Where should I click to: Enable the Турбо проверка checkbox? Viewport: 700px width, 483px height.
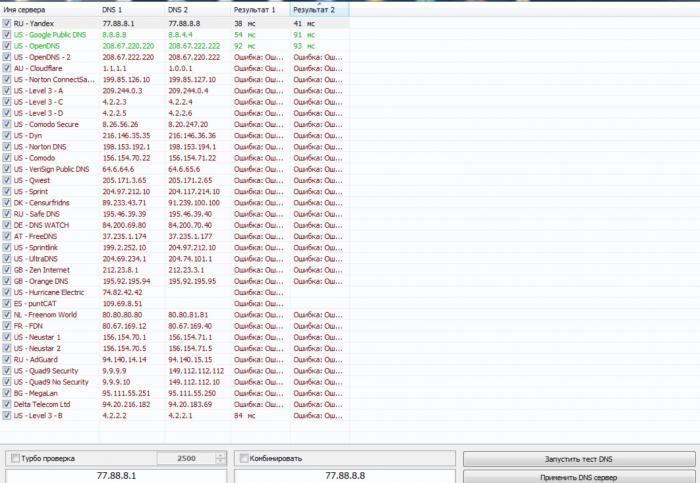15,458
